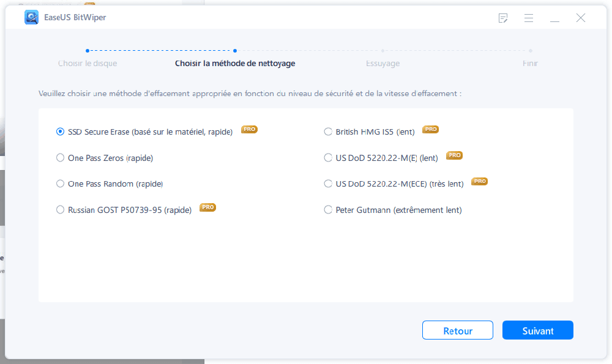Select One Pass Random (rapide) option
This screenshot has height=364, width=612.
click(x=60, y=184)
